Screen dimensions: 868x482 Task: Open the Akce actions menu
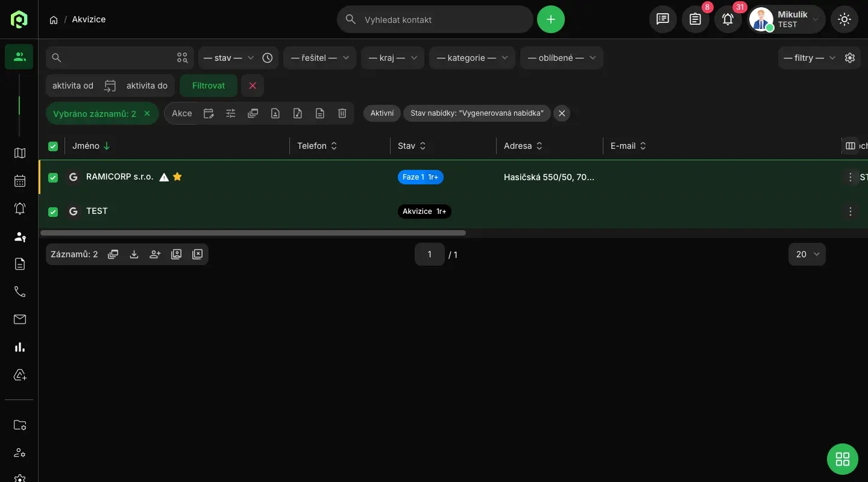click(181, 113)
